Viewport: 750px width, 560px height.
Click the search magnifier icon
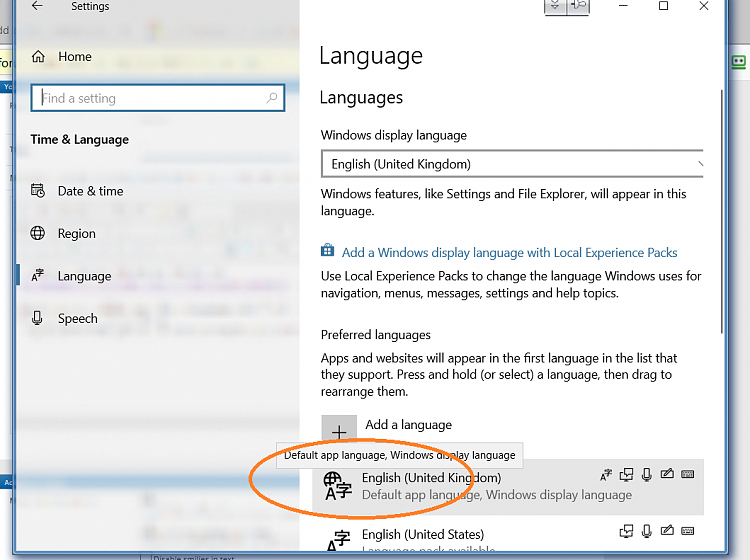click(272, 98)
